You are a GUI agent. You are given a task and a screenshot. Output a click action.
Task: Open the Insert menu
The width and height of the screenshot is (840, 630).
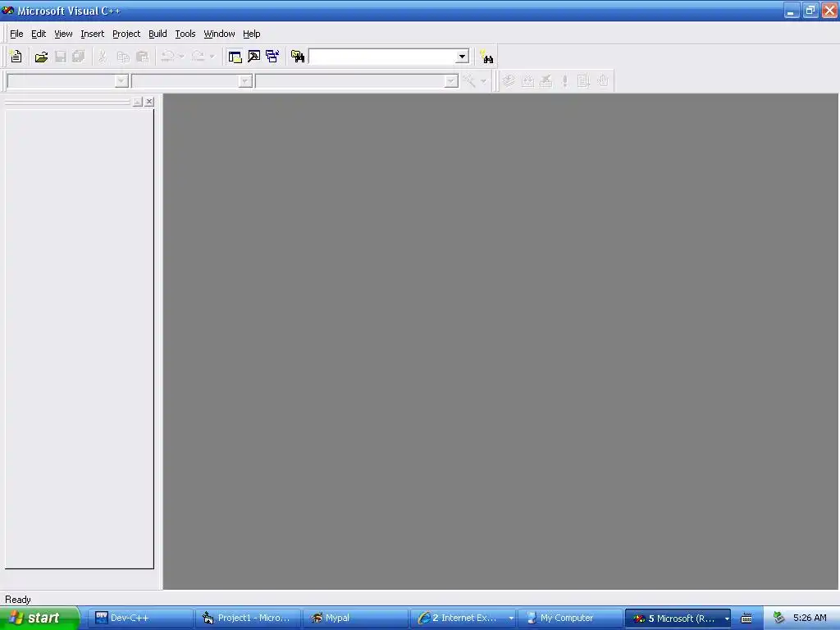pos(92,34)
